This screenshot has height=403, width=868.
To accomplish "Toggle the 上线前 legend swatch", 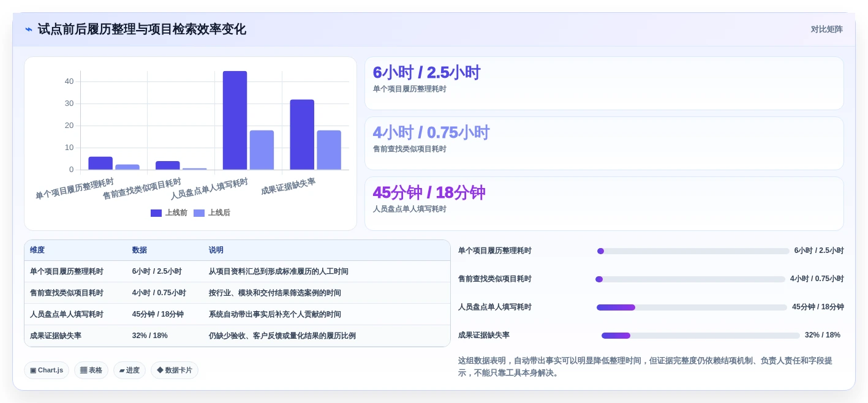I will click(156, 213).
